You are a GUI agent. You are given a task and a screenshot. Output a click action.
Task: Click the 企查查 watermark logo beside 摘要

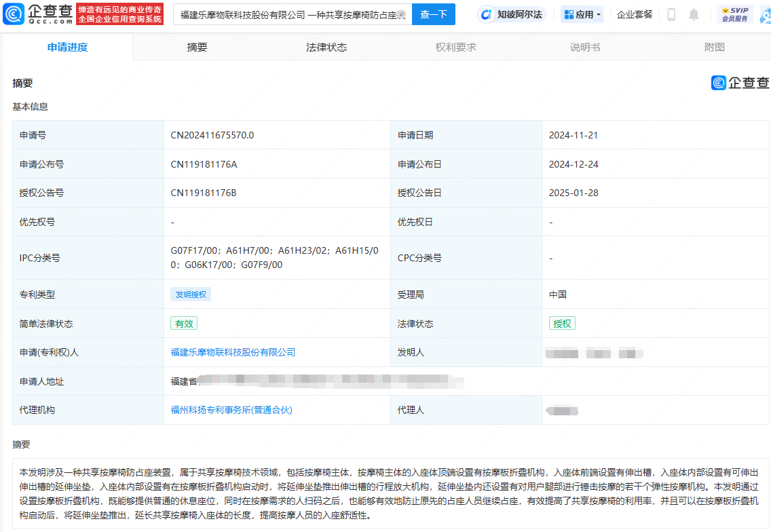point(740,83)
